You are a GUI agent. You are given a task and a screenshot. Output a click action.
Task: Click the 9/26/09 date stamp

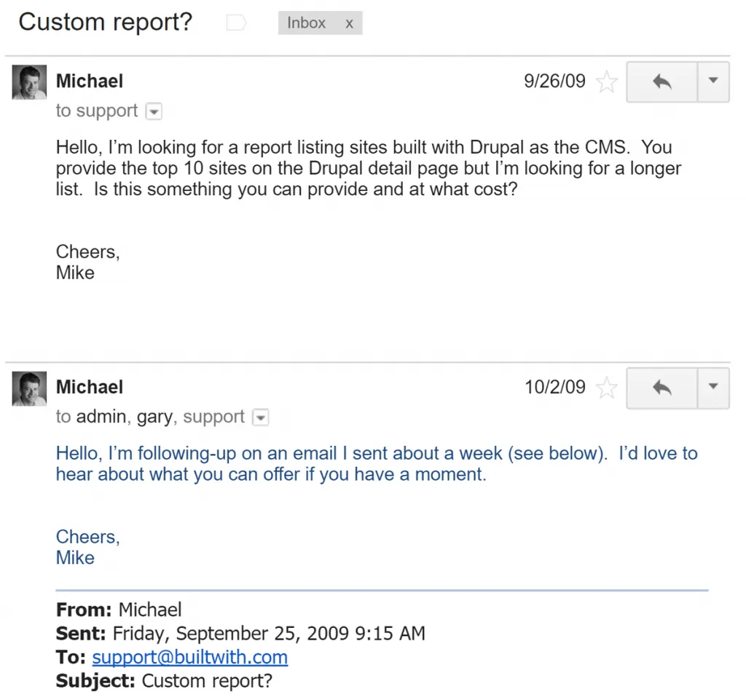click(554, 81)
